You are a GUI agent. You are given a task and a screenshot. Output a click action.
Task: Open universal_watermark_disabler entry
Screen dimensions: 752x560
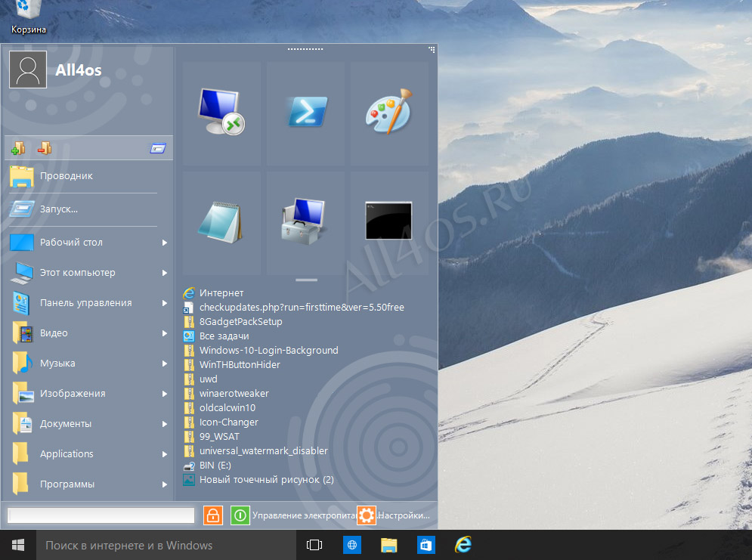[x=255, y=451]
